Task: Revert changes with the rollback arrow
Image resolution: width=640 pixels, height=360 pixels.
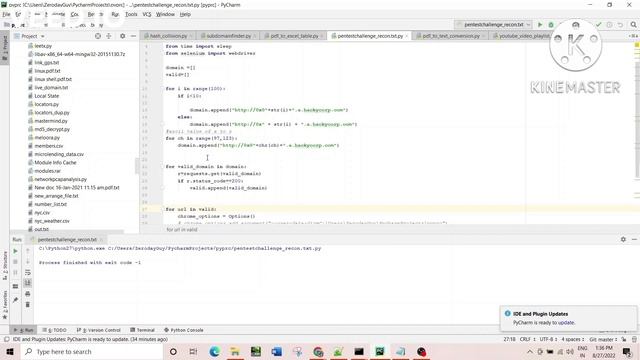Action: (620, 25)
